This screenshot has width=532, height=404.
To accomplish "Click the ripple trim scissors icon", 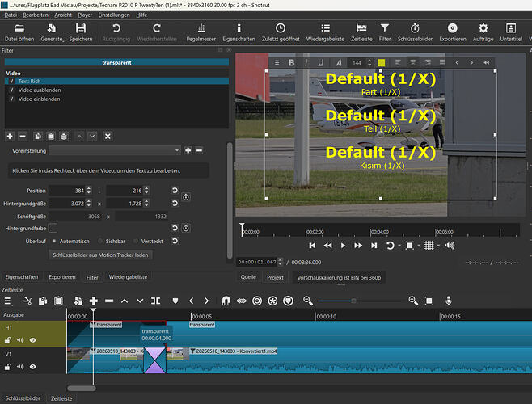I will [27, 301].
